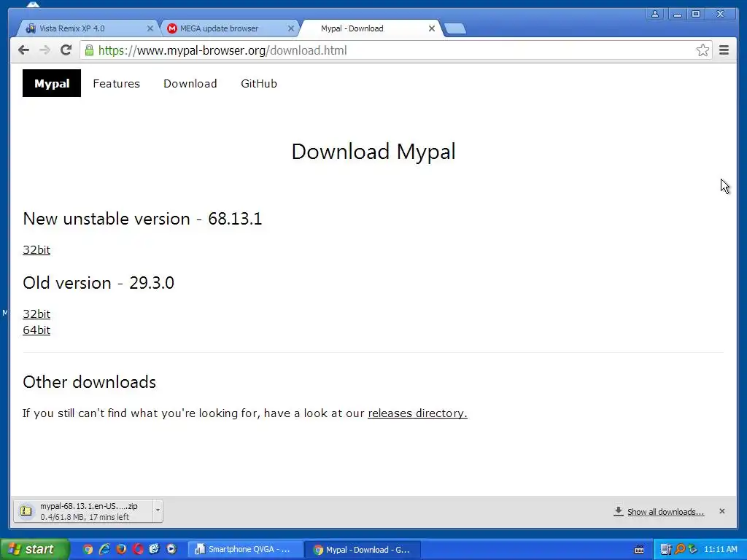
Task: Close the Vista Remix XP 4.0 tab
Action: click(x=150, y=28)
